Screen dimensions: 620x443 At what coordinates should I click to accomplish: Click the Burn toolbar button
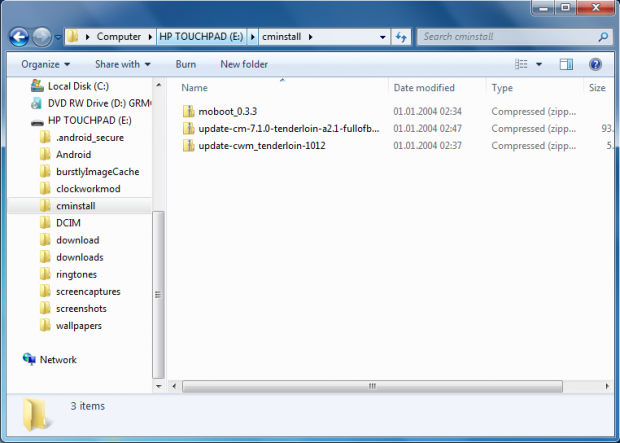tap(185, 64)
